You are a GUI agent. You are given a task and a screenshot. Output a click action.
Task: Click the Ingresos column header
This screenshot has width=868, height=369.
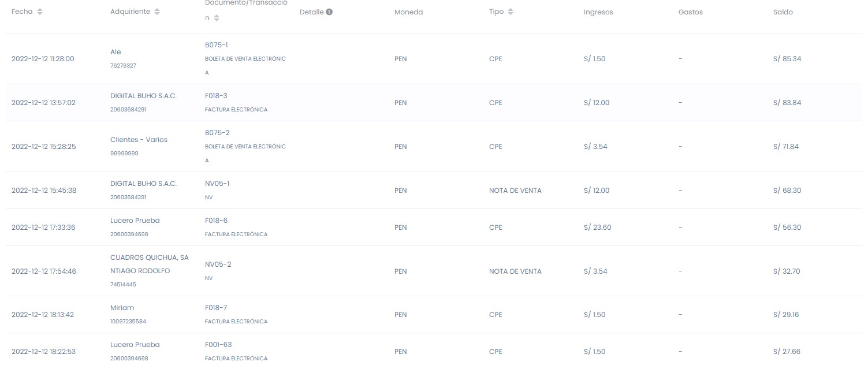tap(598, 12)
